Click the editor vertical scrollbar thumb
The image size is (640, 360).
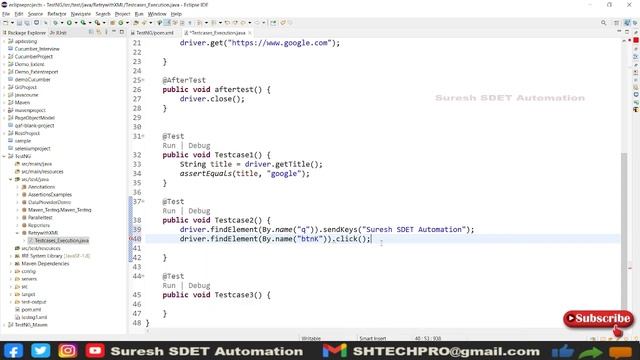tap(624, 231)
